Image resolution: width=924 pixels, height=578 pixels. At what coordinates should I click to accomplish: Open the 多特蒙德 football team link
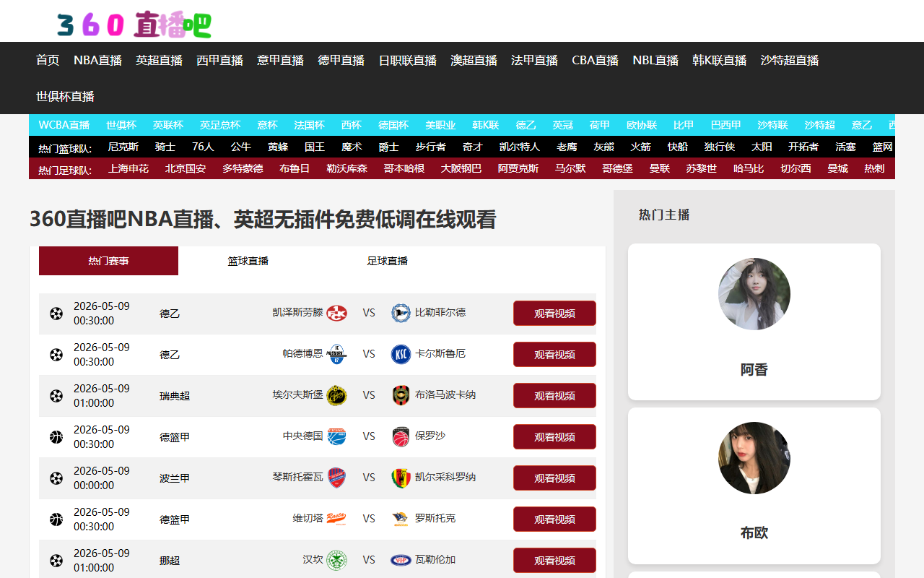click(x=243, y=168)
